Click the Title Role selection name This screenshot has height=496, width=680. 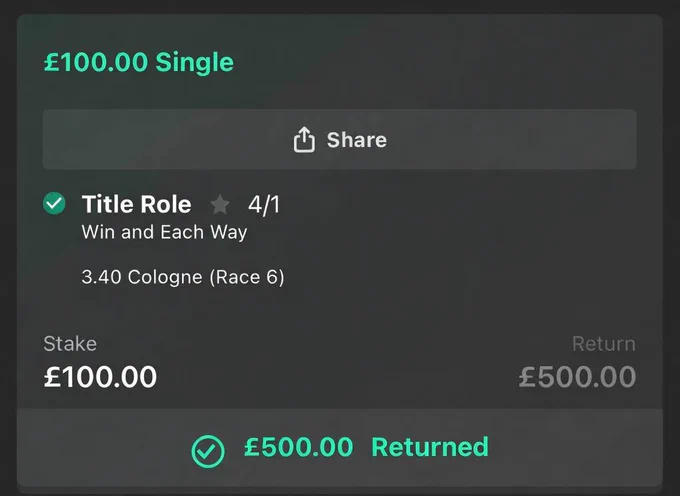pos(137,204)
